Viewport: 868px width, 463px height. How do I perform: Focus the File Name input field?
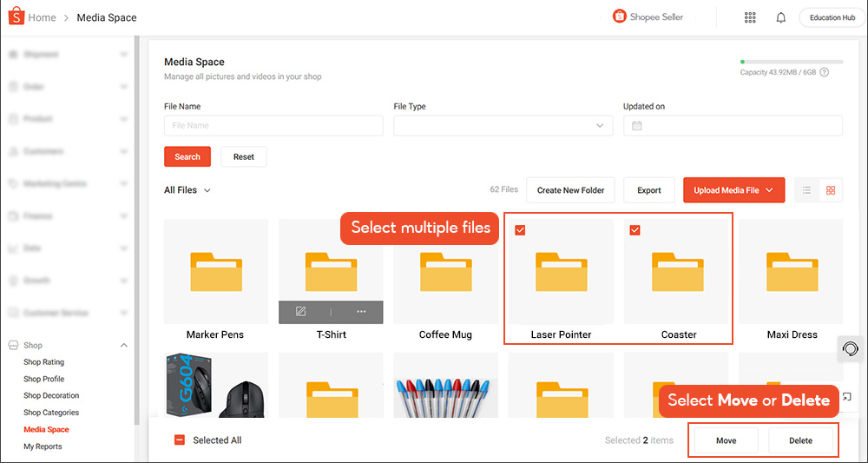coord(273,126)
